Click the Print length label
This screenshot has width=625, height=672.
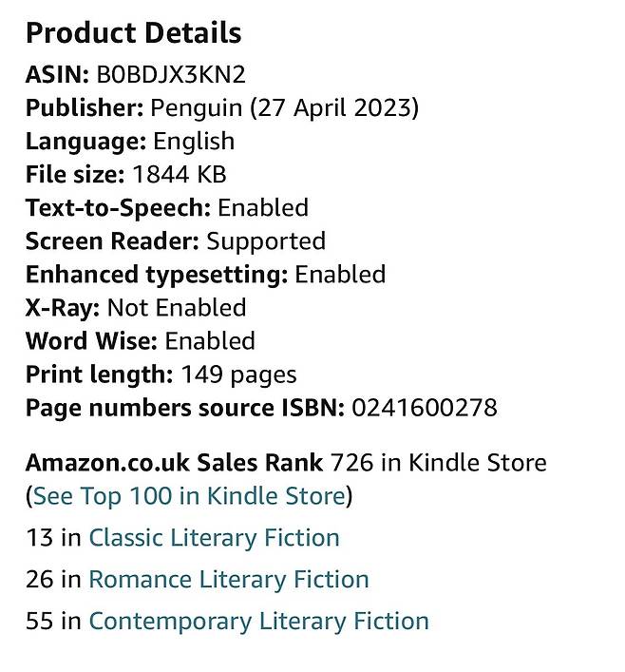[99, 374]
